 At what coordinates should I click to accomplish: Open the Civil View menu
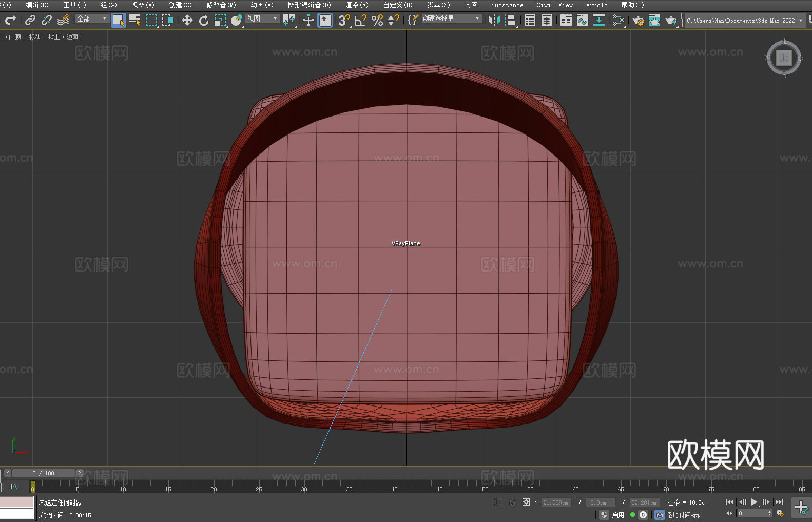click(x=554, y=5)
